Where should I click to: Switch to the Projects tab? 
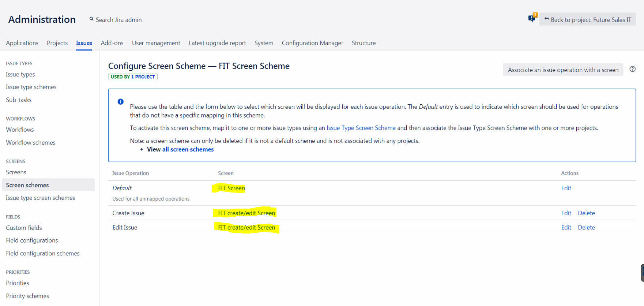57,43
